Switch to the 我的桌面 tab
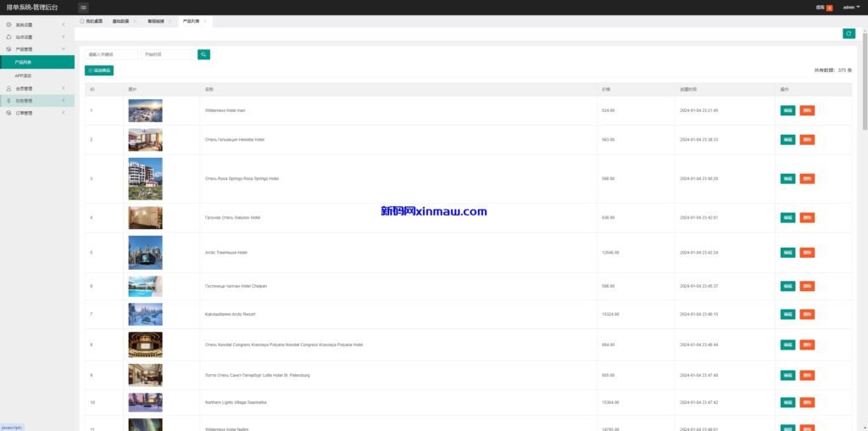 91,20
